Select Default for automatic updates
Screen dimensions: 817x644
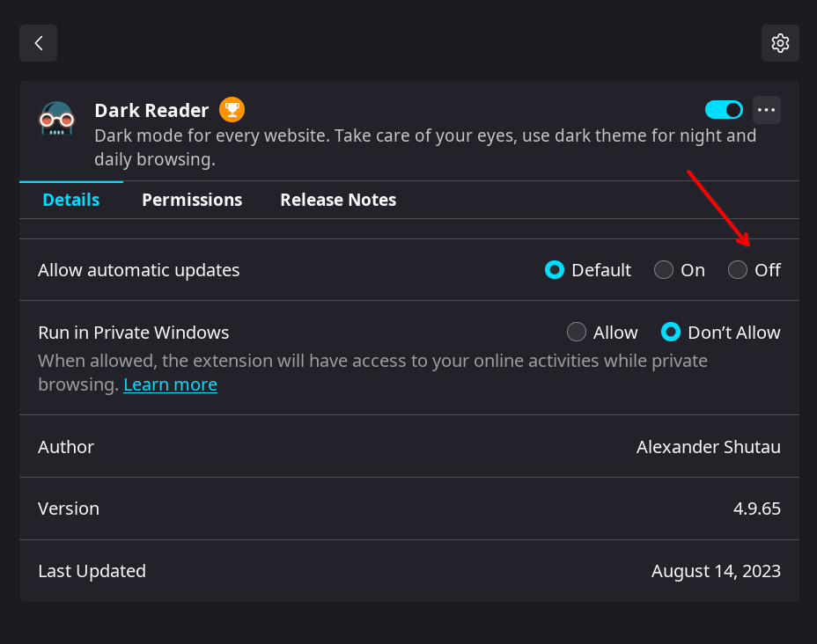click(x=555, y=270)
